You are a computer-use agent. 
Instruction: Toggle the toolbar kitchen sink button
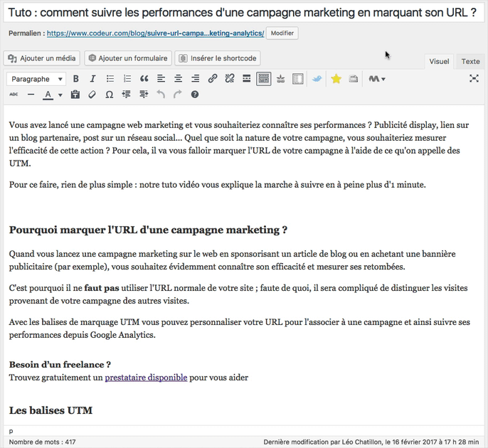(264, 79)
